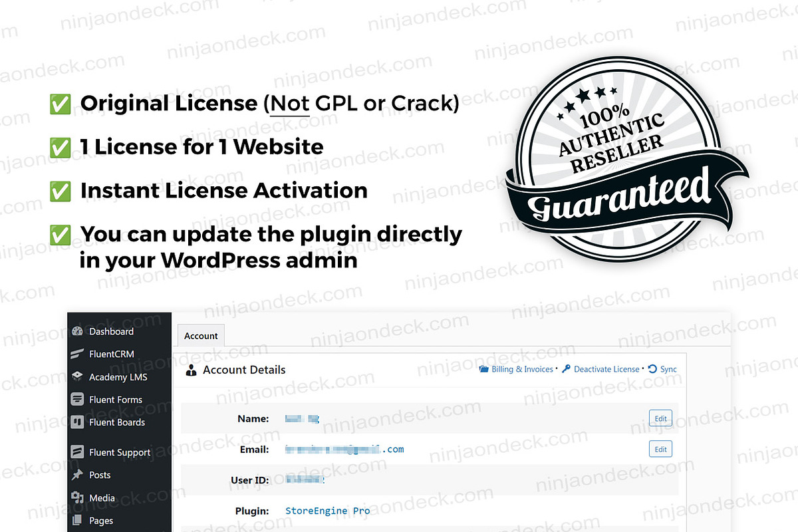Click the Dashboard gauge icon in sidebar

[77, 331]
